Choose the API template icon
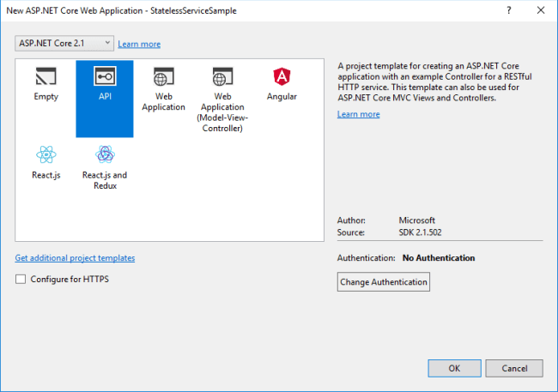The height and width of the screenshot is (392, 558). (105, 76)
